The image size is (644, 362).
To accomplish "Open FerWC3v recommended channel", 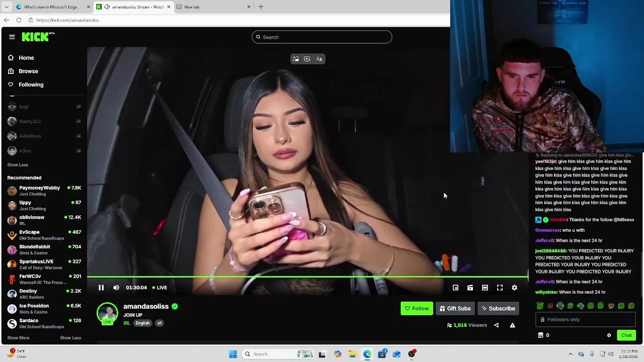I will 44,280.
